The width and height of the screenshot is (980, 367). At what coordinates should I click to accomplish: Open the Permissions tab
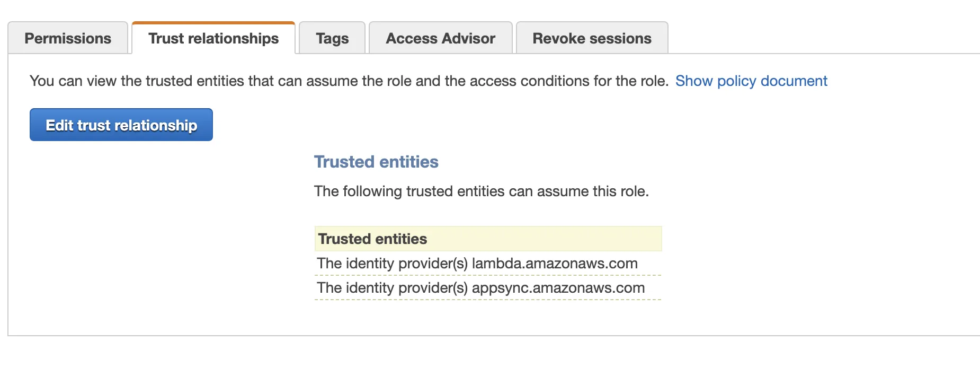point(68,38)
